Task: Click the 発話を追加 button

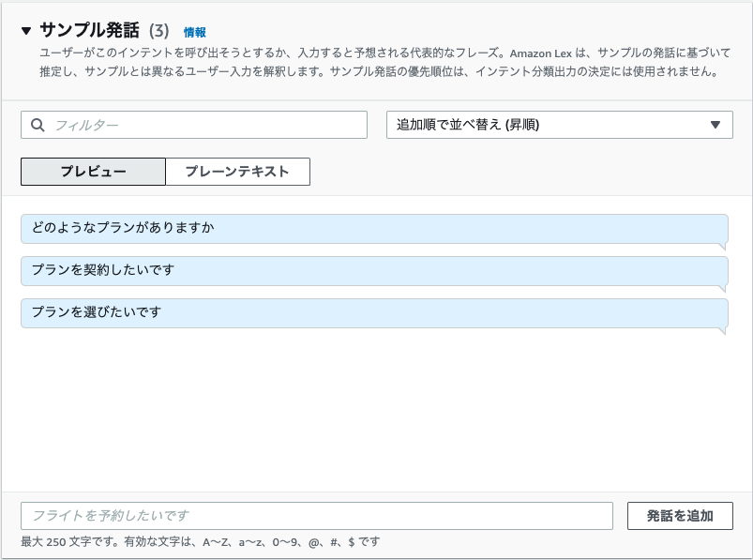Action: tap(680, 516)
